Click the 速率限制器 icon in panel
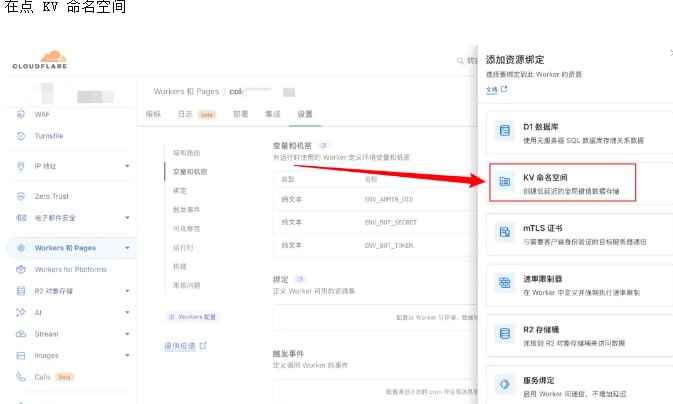Viewport: 673px width, 404px height. point(505,283)
